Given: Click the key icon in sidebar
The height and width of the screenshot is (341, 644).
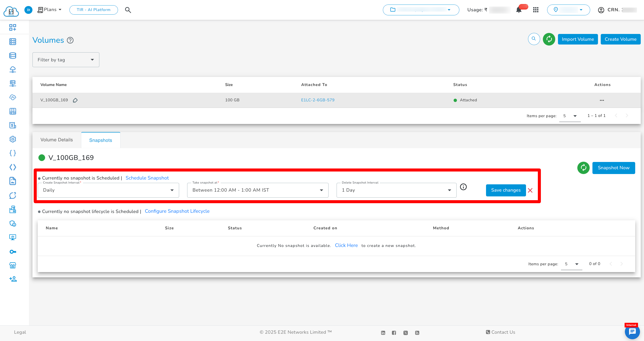Looking at the screenshot, I should (13, 252).
